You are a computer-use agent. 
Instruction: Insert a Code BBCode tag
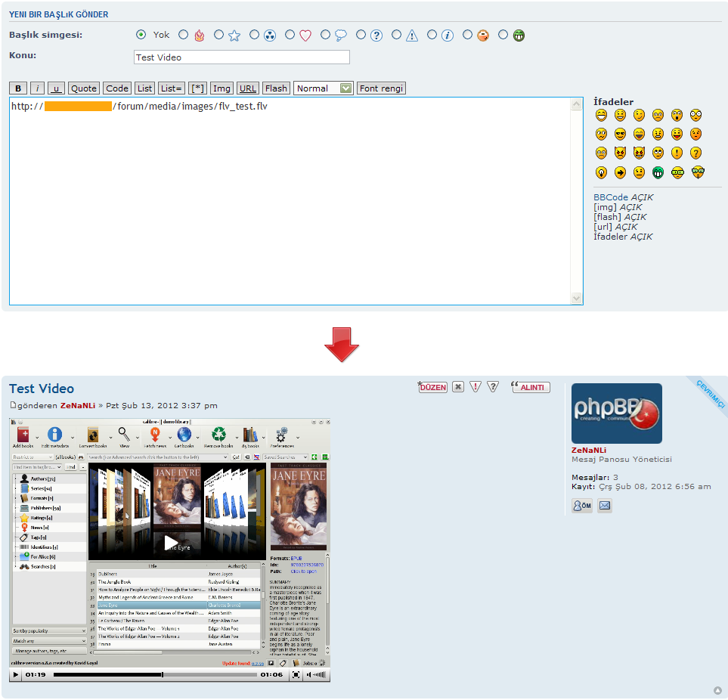click(x=117, y=88)
